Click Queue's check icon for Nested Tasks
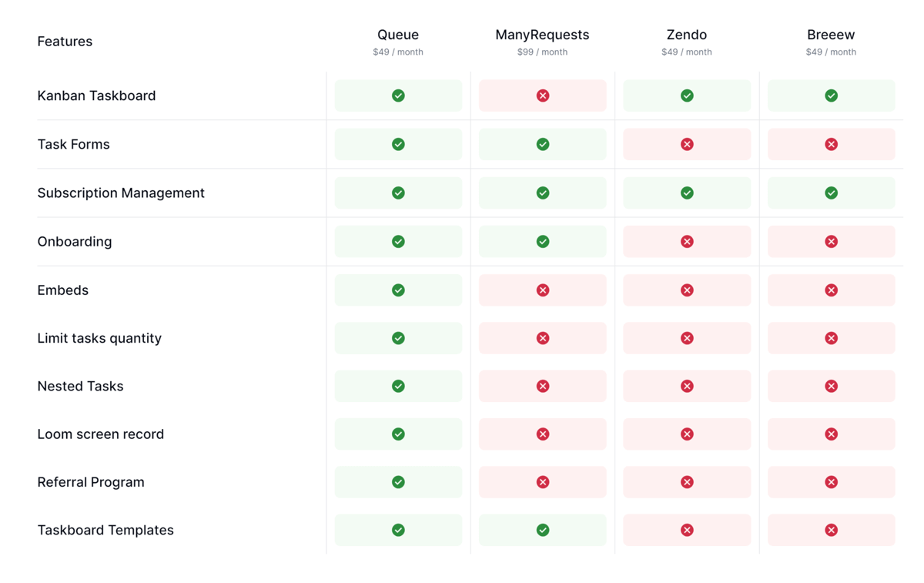This screenshot has width=924, height=583. (x=398, y=386)
